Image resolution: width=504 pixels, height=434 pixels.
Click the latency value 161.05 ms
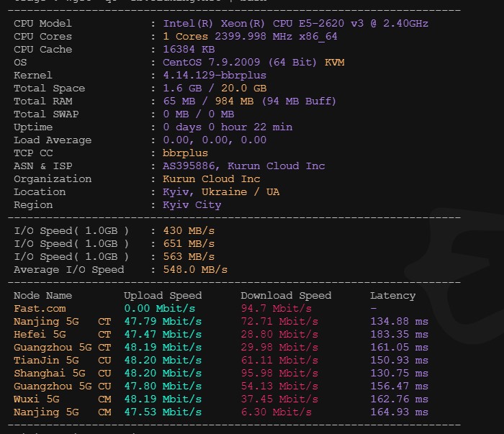pos(399,347)
